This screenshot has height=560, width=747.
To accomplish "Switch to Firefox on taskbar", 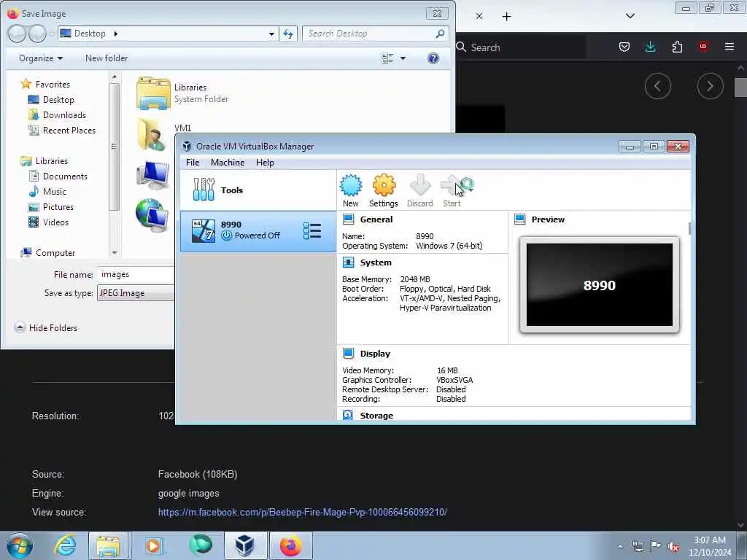I will 290,545.
